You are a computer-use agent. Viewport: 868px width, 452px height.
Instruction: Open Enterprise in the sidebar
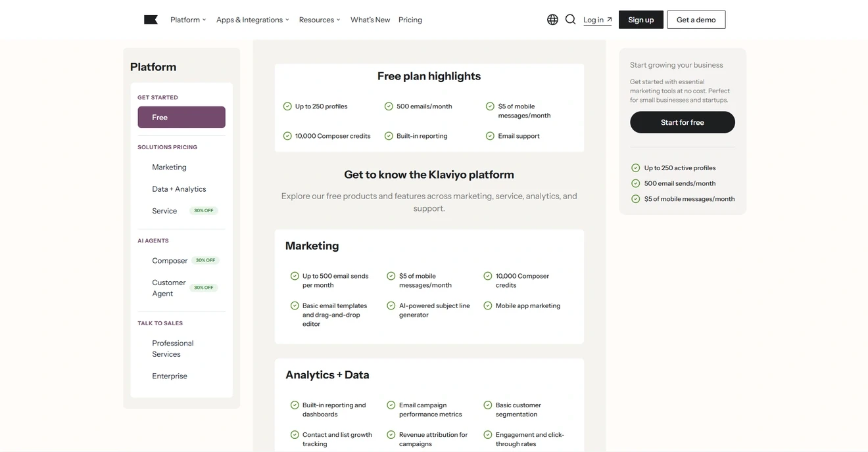pos(170,376)
